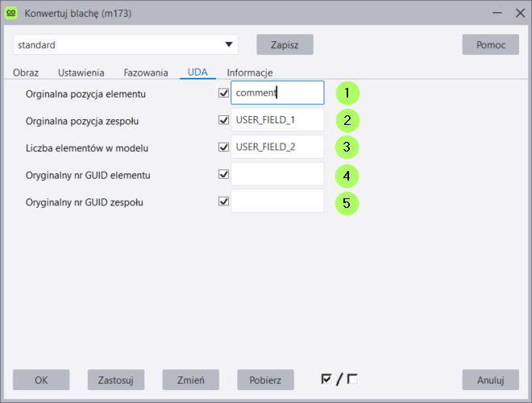Click green marker number 5
Viewport: 532px width, 403px height.
point(347,202)
